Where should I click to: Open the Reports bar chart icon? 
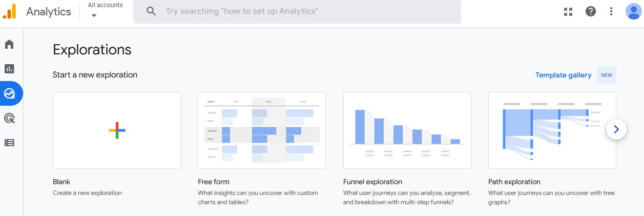coord(9,69)
